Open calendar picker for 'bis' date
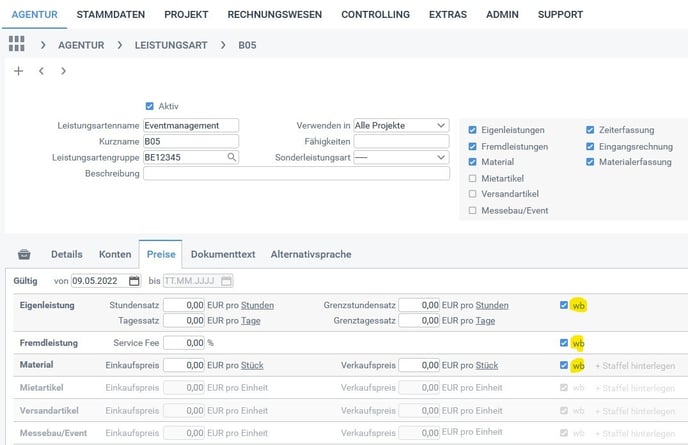 (226, 281)
